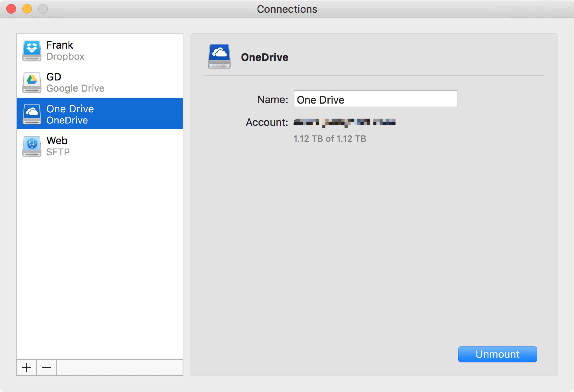Click the large OneDrive icon in details pane
Image resolution: width=574 pixels, height=392 pixels.
coord(219,56)
